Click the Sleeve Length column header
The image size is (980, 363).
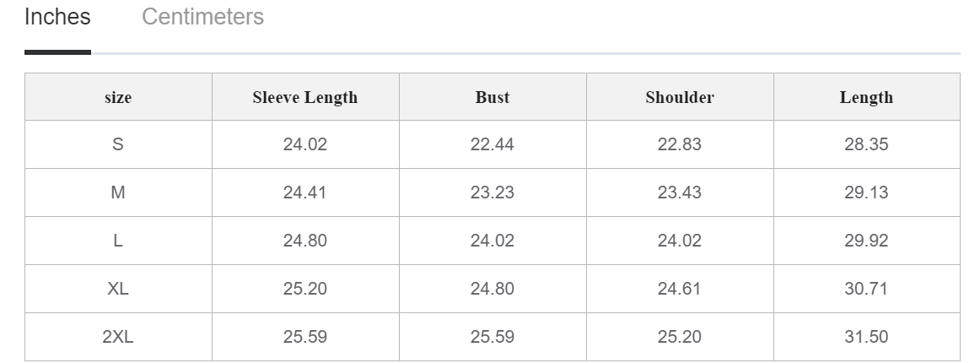tap(304, 97)
